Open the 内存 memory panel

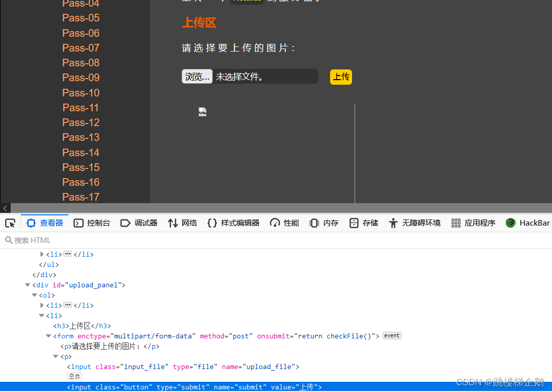324,223
